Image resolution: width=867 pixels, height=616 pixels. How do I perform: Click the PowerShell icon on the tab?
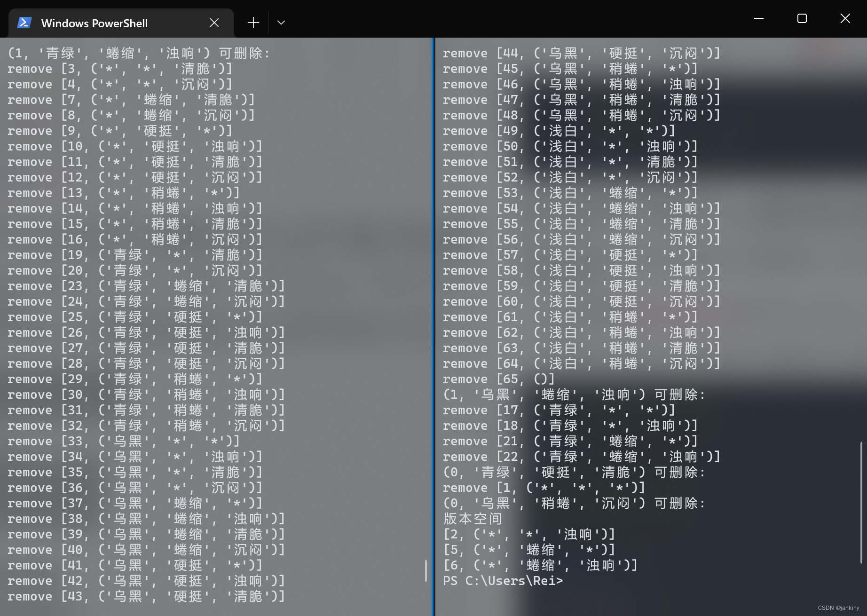tap(24, 23)
